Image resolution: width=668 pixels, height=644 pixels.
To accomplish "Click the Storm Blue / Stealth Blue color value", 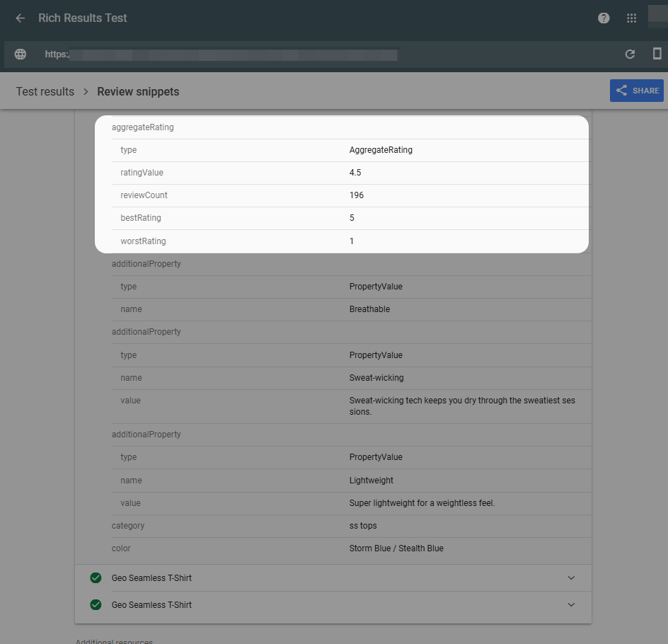I will point(396,548).
